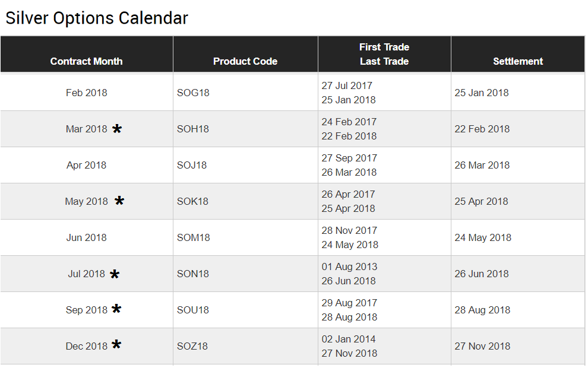
Task: Click the asterisk beside Mar 2018
Action: click(117, 129)
